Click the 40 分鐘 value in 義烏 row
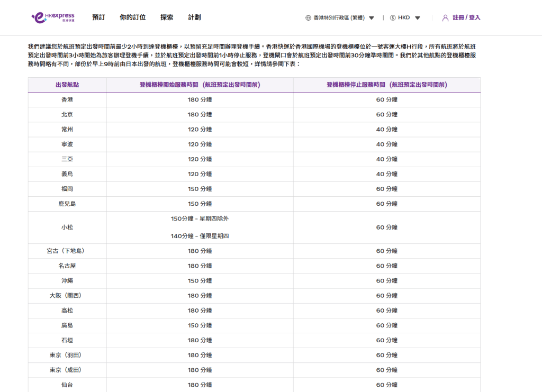 387,174
